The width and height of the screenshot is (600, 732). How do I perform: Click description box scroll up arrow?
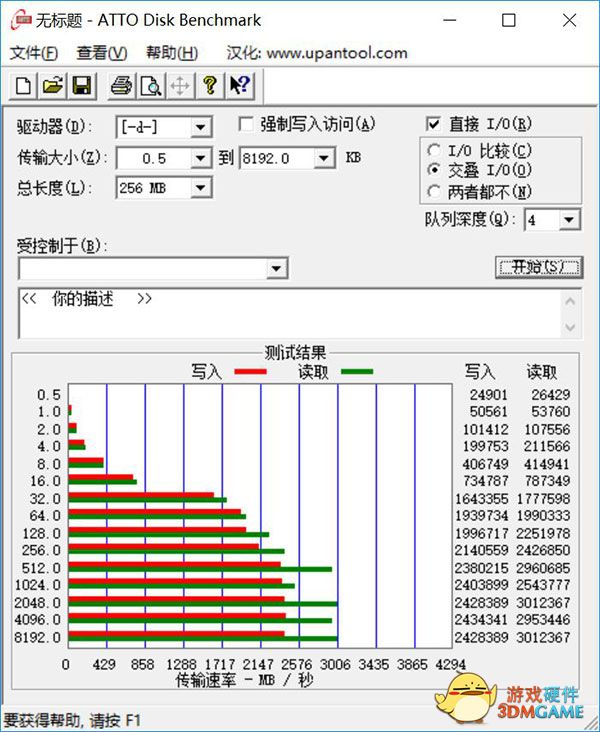(570, 302)
